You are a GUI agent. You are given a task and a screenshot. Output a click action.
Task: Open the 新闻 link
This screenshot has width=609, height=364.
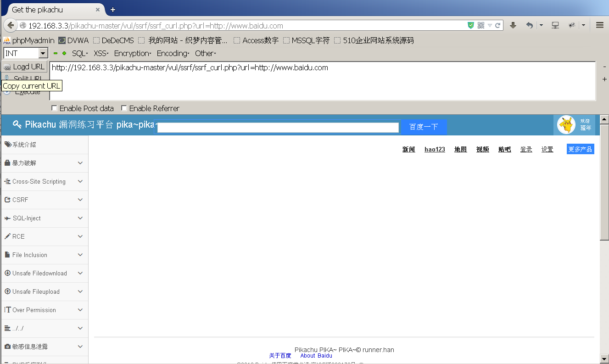click(x=408, y=149)
